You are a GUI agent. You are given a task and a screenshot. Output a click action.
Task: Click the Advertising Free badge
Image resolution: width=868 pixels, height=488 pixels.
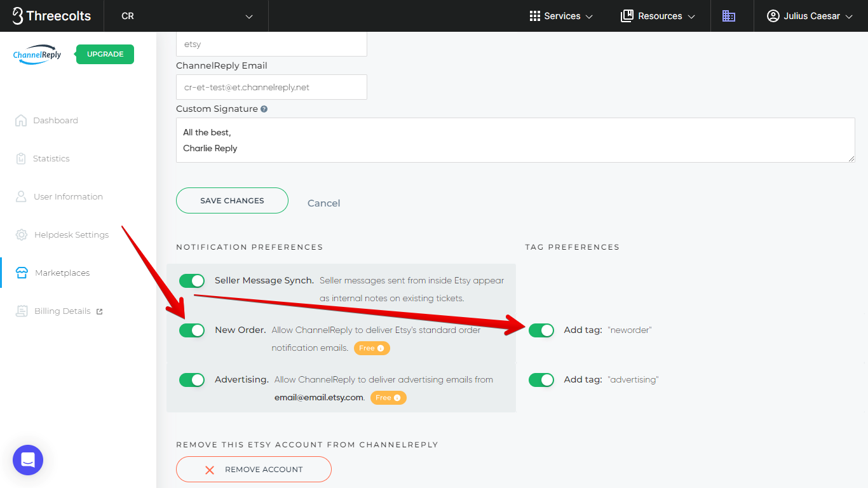point(388,398)
